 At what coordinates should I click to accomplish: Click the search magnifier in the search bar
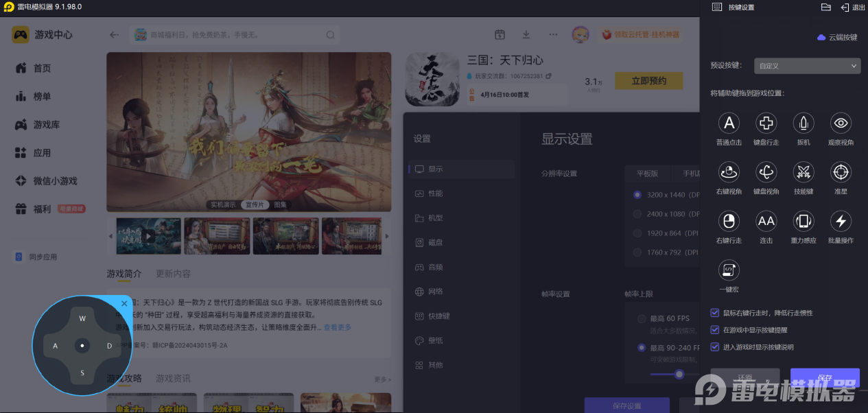click(x=330, y=35)
